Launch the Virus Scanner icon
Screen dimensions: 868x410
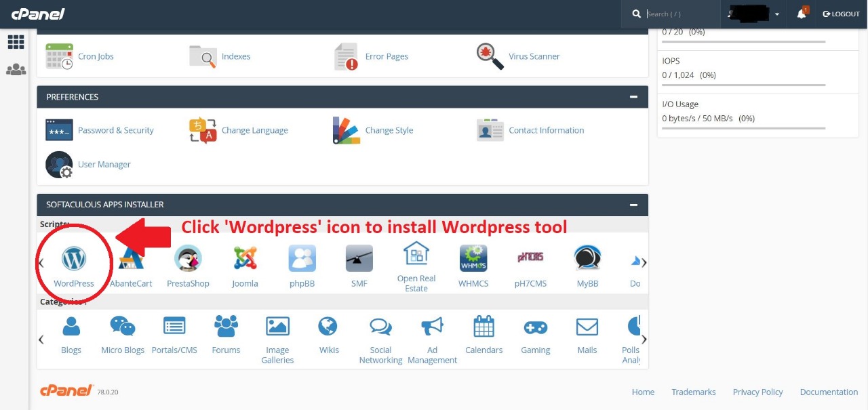pos(490,56)
